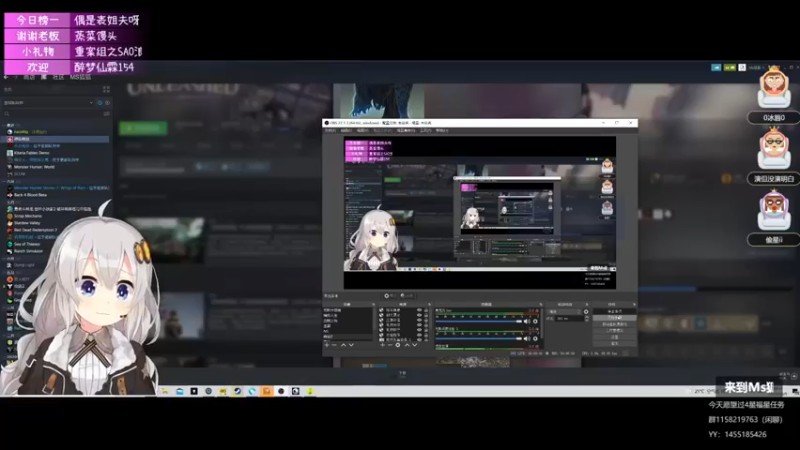Open OBS icon in the Windows taskbar
Image resolution: width=800 pixels, height=450 pixels.
pyautogui.click(x=281, y=391)
